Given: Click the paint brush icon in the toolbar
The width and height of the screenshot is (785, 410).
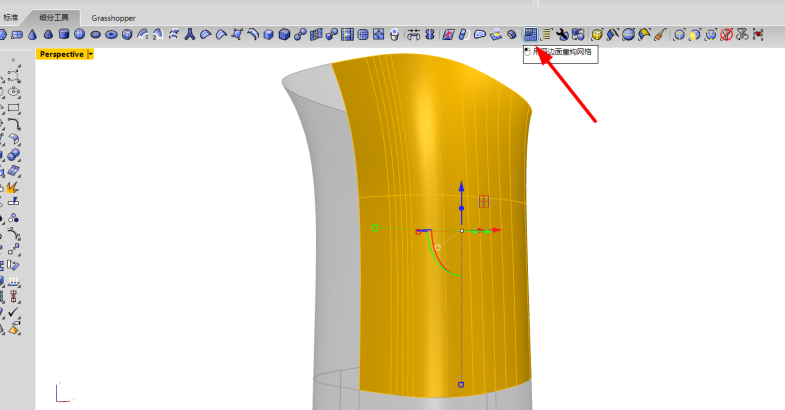Looking at the screenshot, I should (660, 35).
